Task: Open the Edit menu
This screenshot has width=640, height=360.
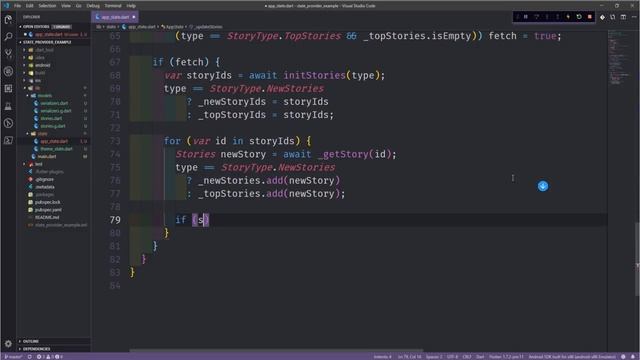Action: pyautogui.click(x=29, y=6)
